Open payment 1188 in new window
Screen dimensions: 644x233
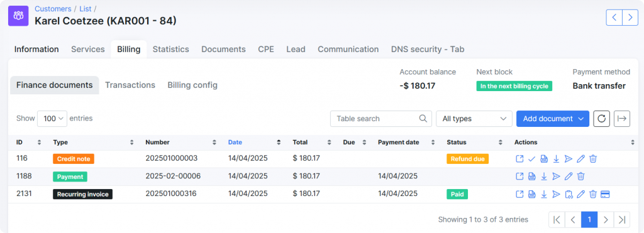519,176
